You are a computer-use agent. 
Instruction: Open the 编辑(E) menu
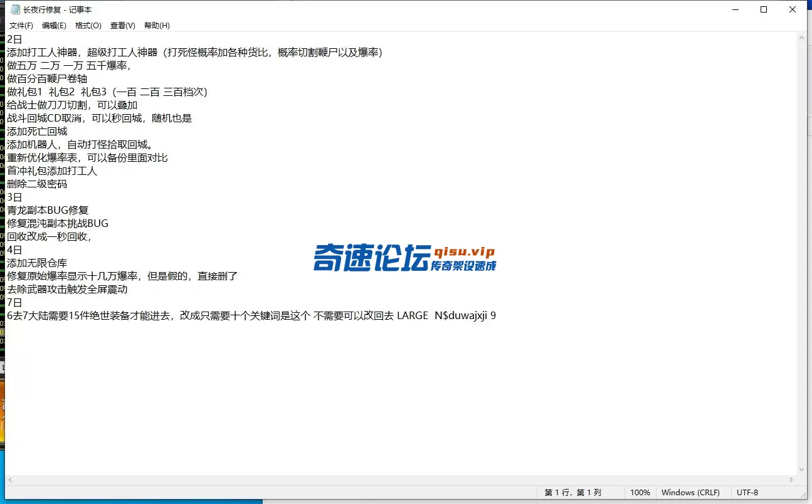[x=54, y=26]
